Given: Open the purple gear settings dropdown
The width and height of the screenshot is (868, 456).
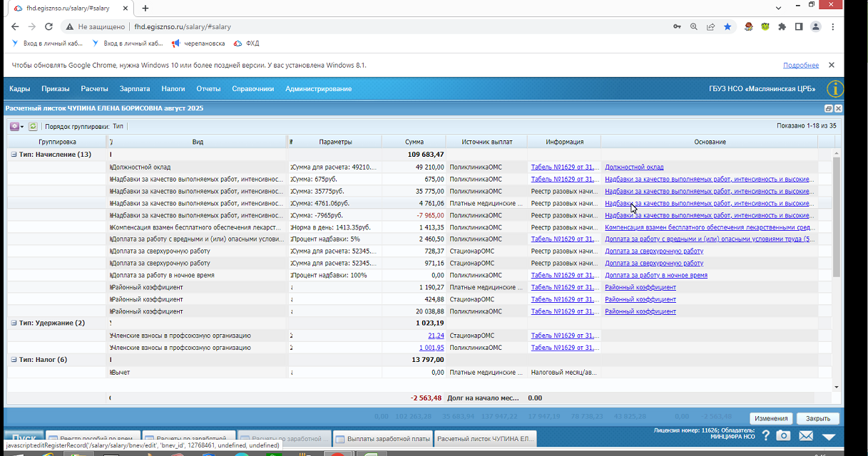Looking at the screenshot, I should pyautogui.click(x=17, y=126).
